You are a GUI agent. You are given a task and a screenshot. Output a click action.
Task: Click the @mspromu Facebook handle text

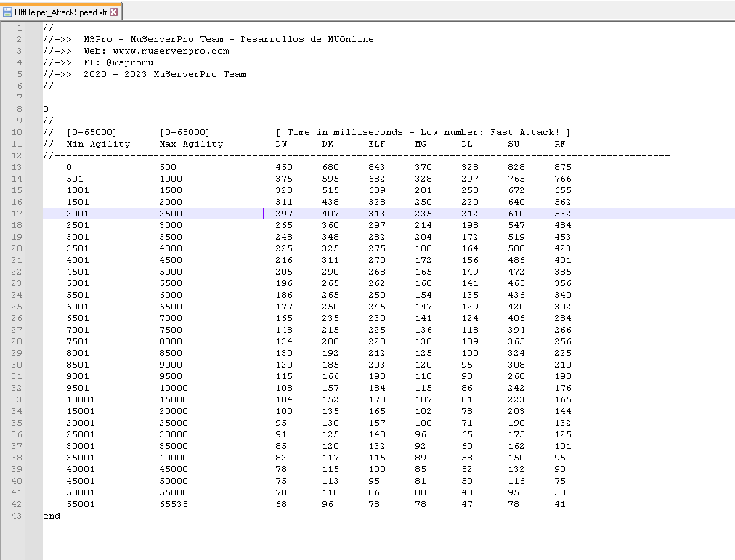(x=130, y=62)
